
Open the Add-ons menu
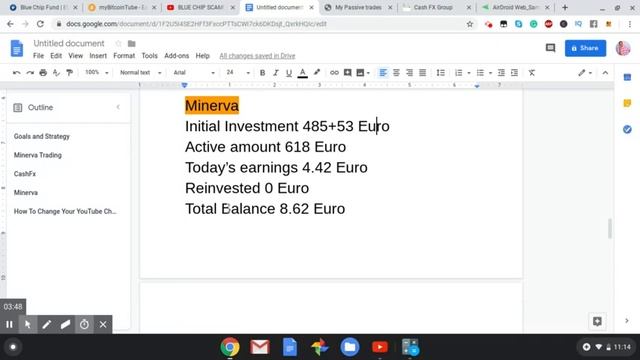pos(176,56)
